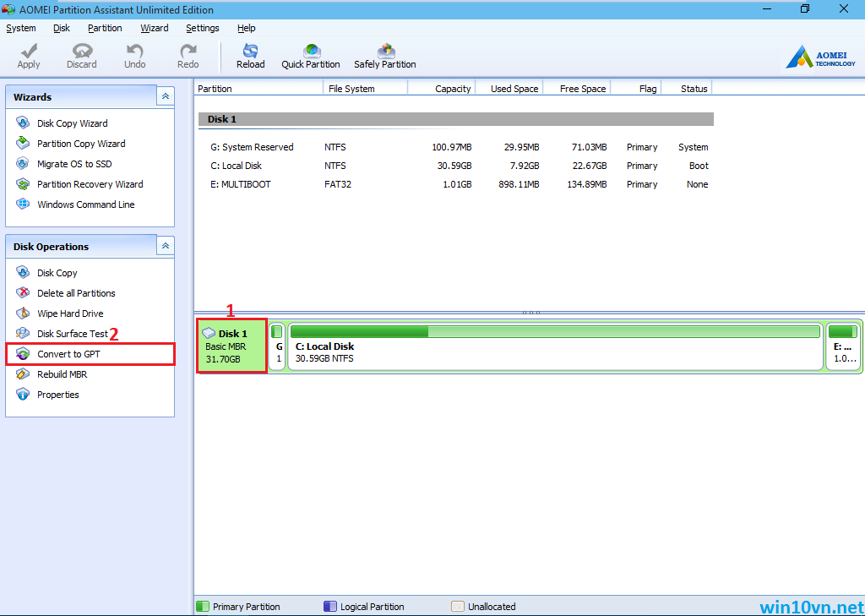This screenshot has width=865, height=616.
Task: Click the app icon in title bar
Action: pyautogui.click(x=8, y=10)
